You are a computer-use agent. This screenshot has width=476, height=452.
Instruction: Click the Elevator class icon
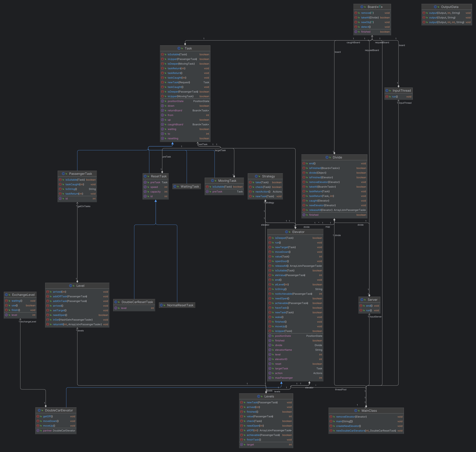coord(286,232)
